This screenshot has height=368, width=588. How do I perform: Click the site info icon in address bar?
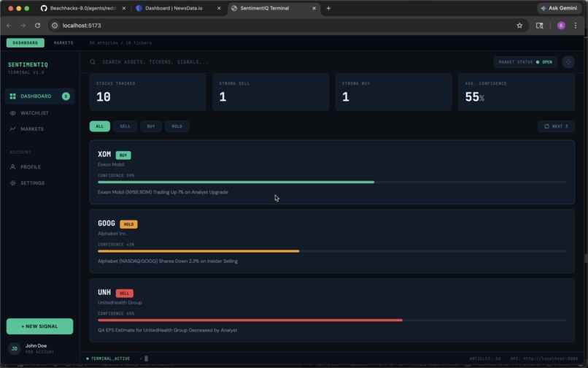55,26
